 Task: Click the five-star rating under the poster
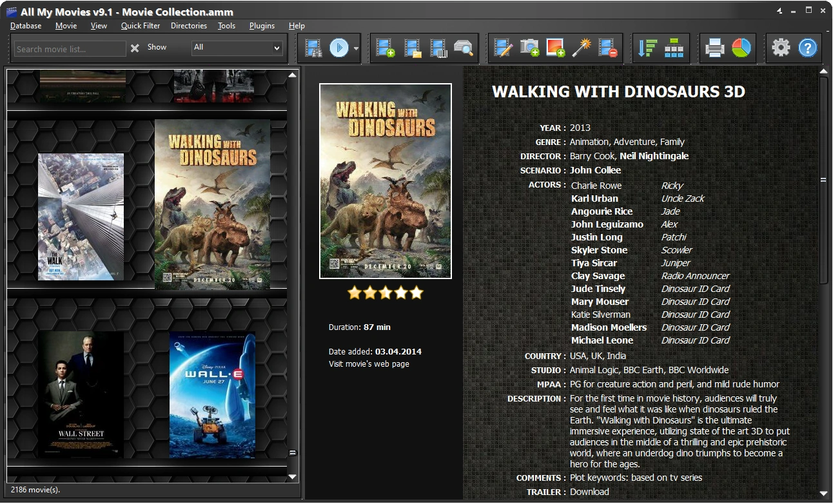386,293
